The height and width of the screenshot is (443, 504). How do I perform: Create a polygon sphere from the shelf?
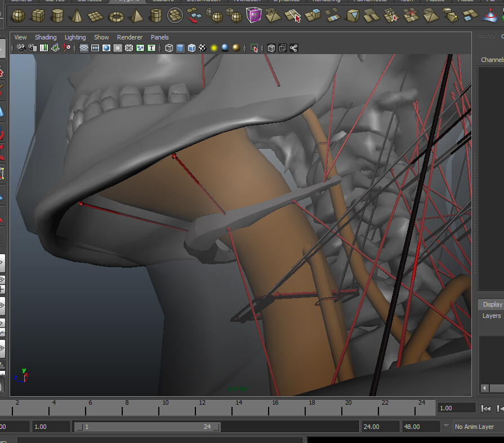tap(19, 16)
